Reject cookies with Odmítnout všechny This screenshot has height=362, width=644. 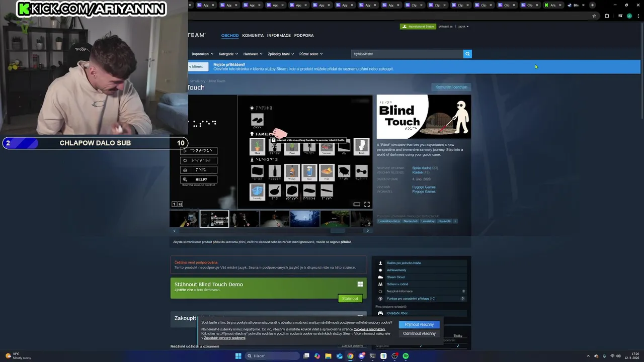(x=419, y=333)
